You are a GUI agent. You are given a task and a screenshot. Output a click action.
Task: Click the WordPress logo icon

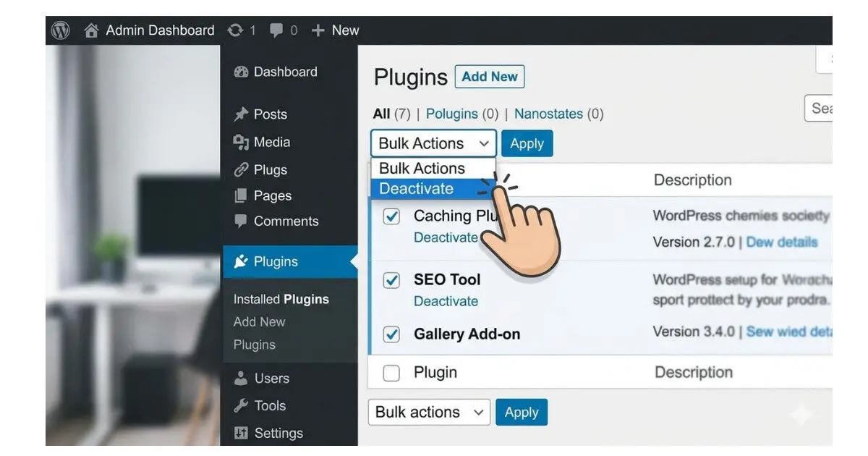pyautogui.click(x=61, y=30)
